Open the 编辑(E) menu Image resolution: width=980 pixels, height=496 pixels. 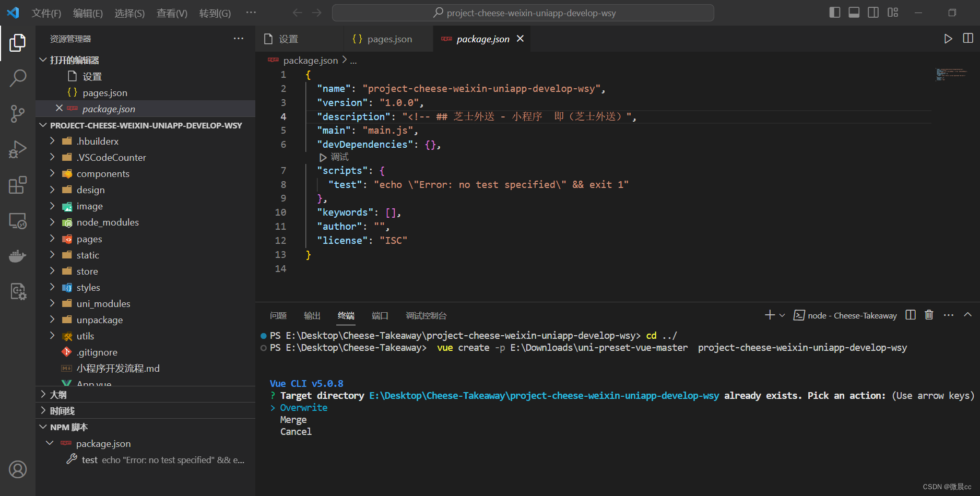point(88,13)
